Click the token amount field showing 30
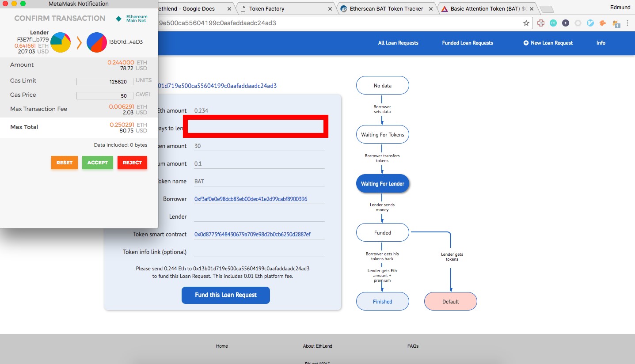The image size is (635, 364). click(259, 146)
